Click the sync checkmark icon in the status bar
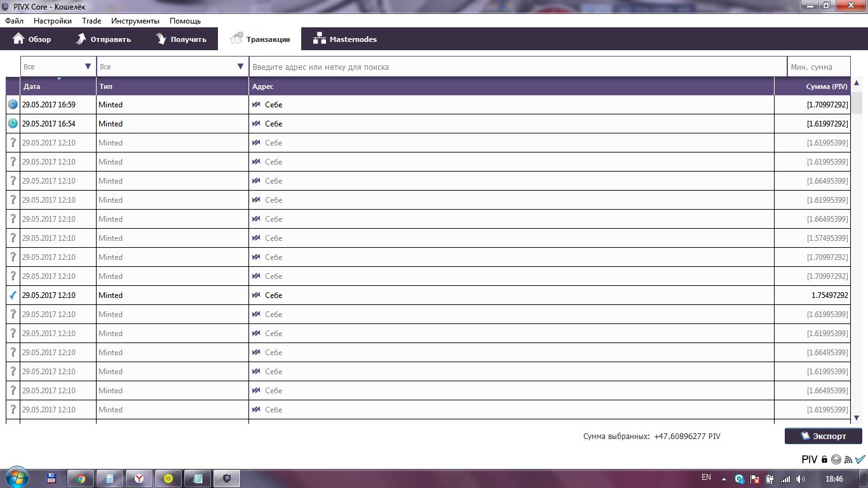The width and height of the screenshot is (868, 488). 860,459
